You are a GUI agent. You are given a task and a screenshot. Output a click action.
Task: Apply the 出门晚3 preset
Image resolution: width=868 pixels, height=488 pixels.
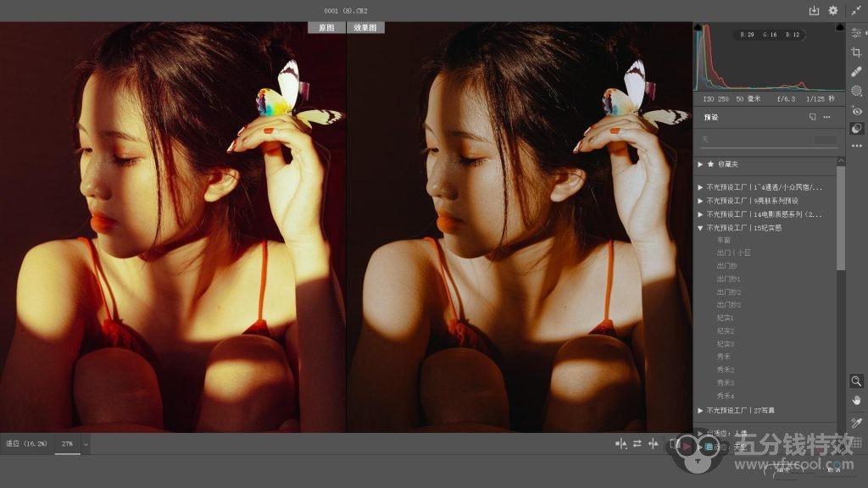pos(728,305)
